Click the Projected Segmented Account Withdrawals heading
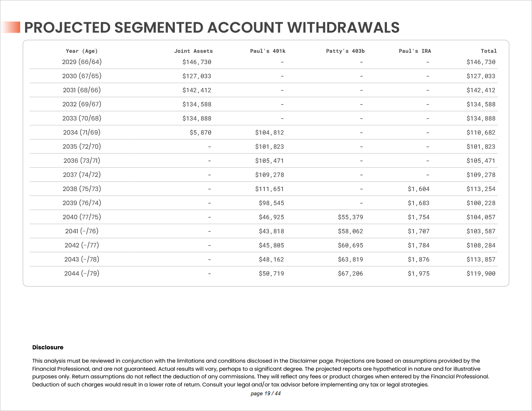Screen dimensions: 532x411 click(x=212, y=27)
